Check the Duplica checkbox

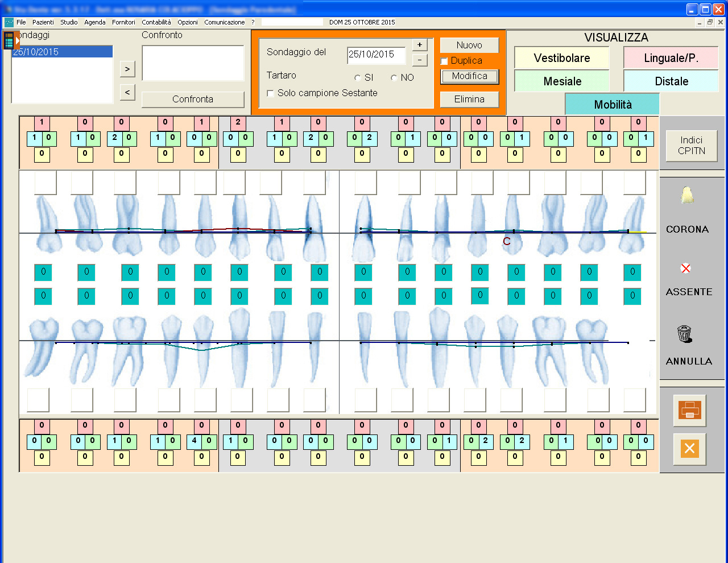point(444,61)
